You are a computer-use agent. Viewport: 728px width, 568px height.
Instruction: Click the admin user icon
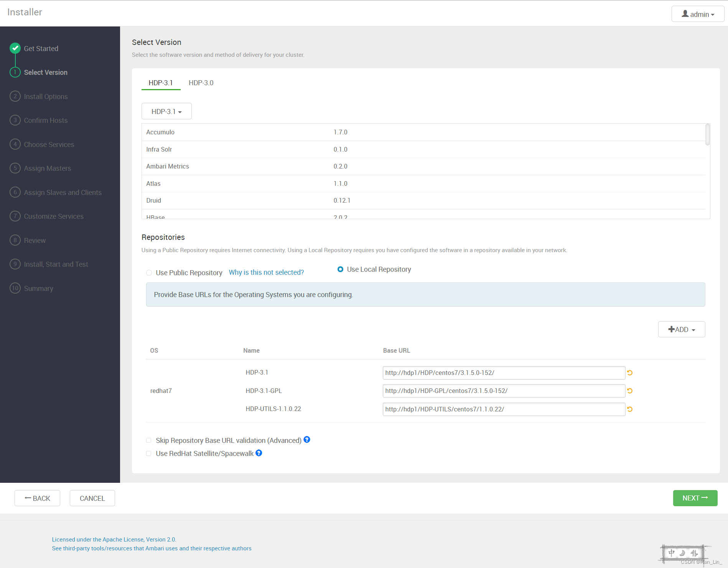[x=685, y=14]
